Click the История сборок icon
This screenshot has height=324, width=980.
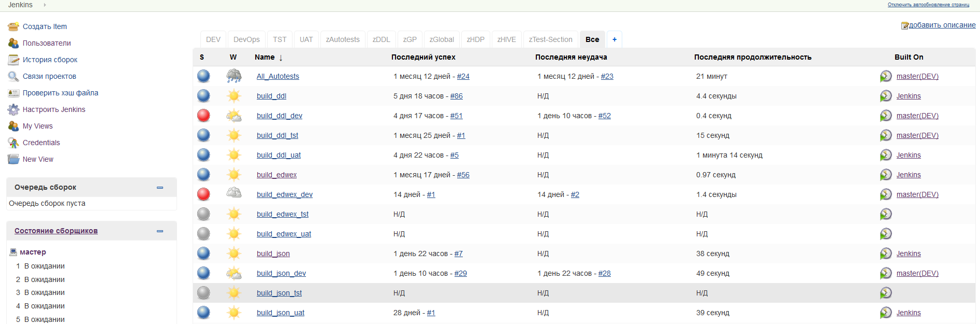click(13, 60)
